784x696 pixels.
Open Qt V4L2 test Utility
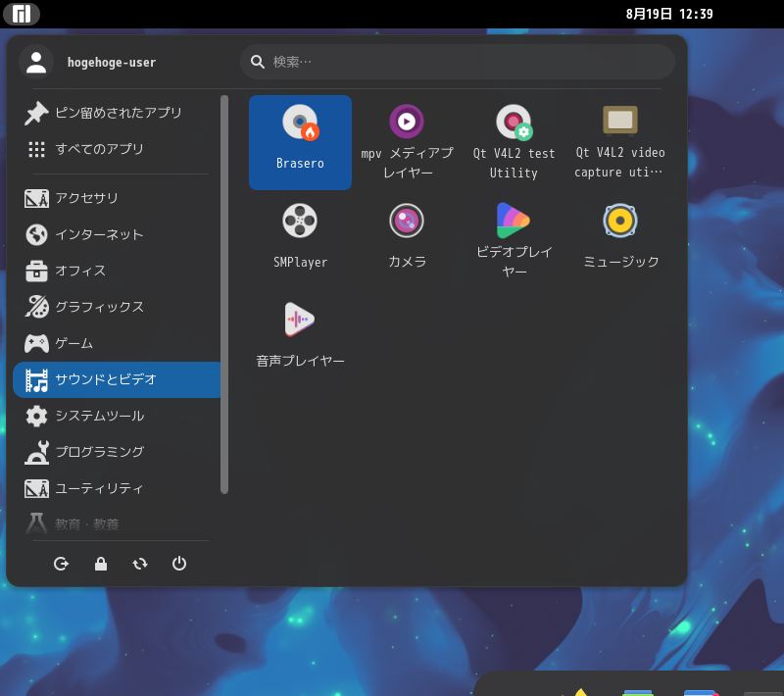coord(514,142)
